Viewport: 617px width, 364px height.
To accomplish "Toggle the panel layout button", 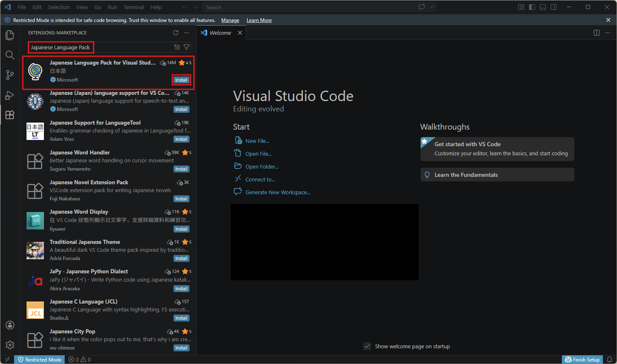I will tap(543, 7).
